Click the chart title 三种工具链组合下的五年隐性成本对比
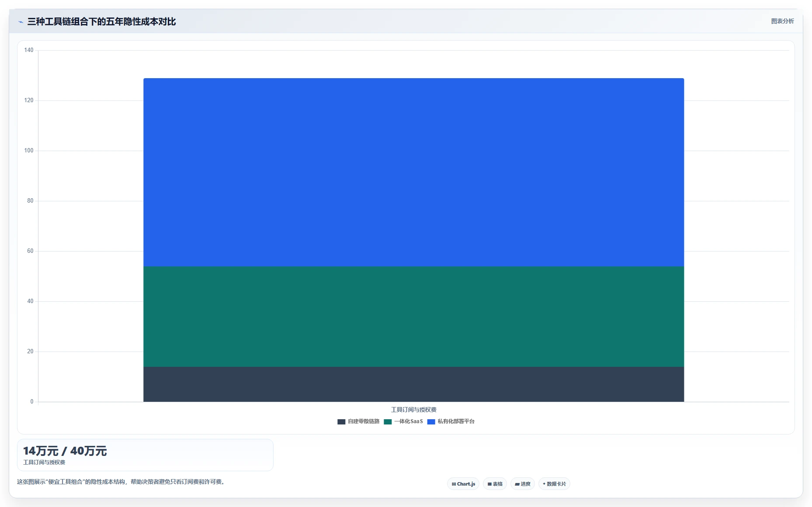The width and height of the screenshot is (812, 507). pos(101,22)
